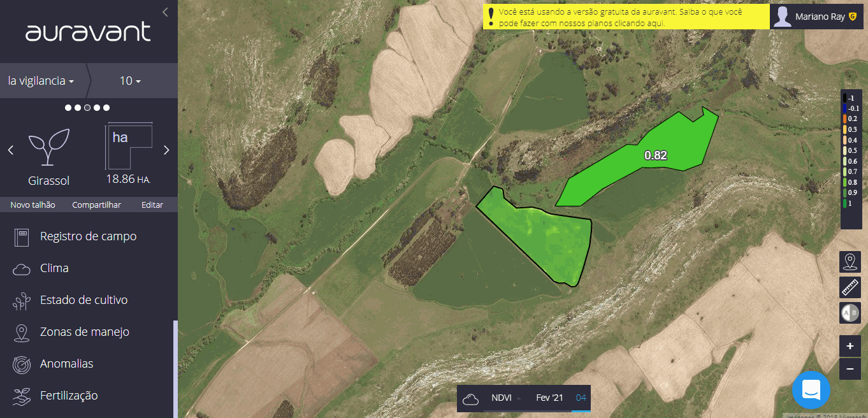Viewport: 868px width, 418px height.
Task: Toggle the A/B comparison tool
Action: pyautogui.click(x=850, y=313)
